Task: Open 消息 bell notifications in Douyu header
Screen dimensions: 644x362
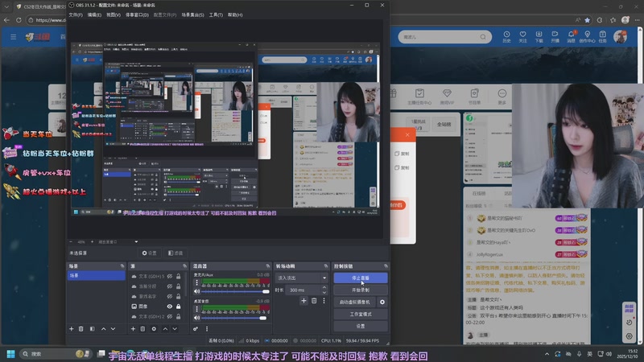Action: coord(572,37)
